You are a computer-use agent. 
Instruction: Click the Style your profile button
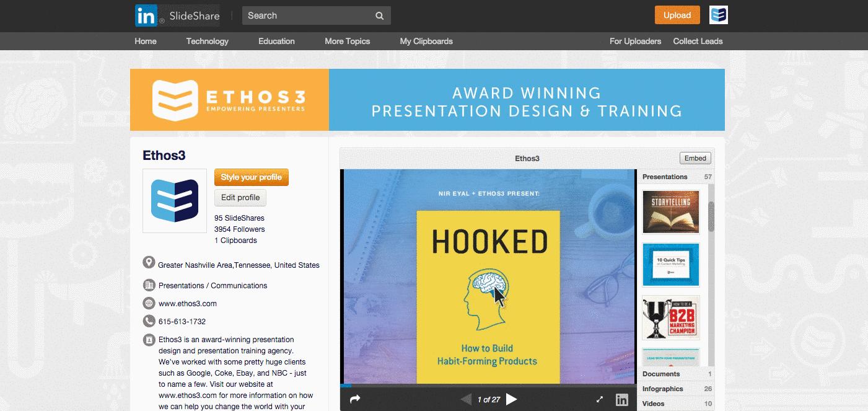pos(252,177)
